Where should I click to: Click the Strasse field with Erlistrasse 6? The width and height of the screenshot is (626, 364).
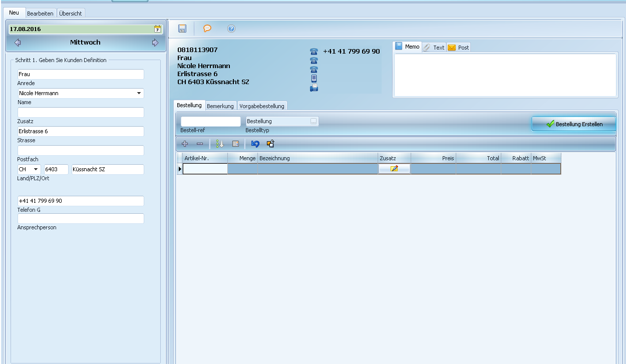pos(81,131)
